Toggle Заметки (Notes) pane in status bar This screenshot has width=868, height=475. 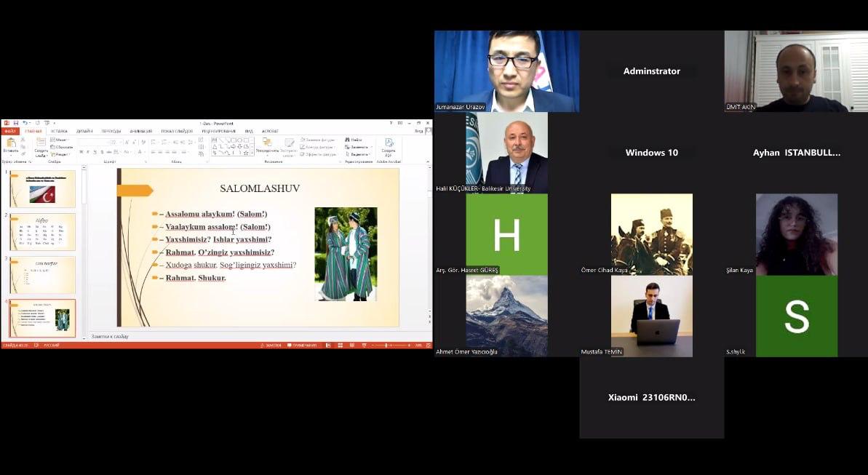coord(271,346)
